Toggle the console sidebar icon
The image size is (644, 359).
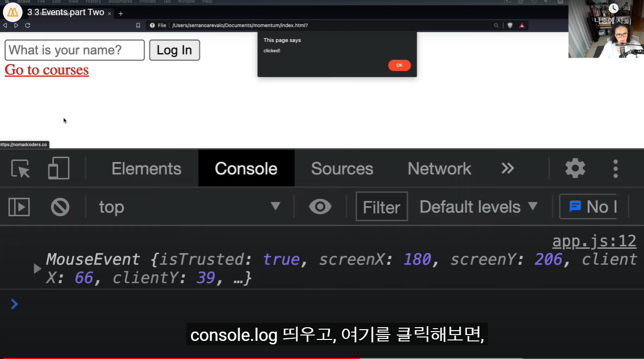point(19,207)
